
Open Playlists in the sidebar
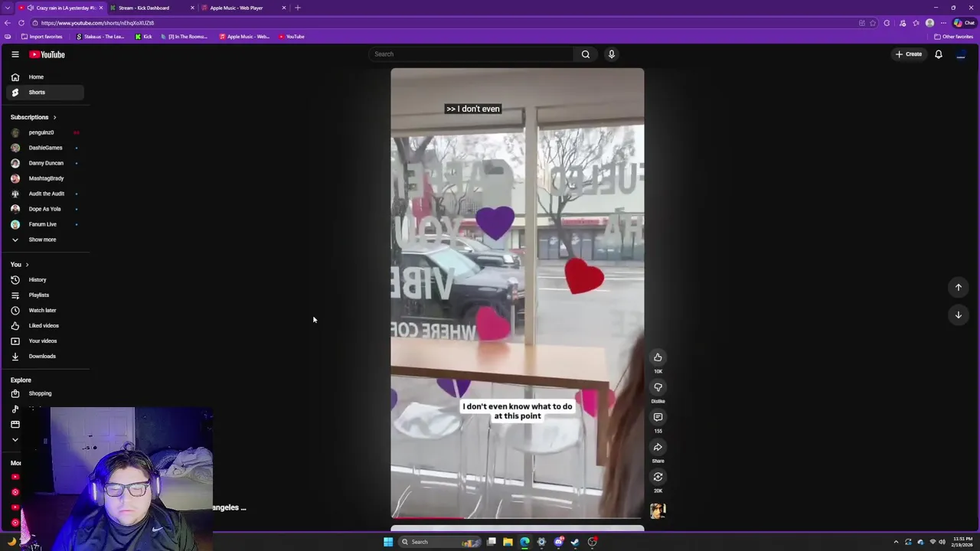click(x=44, y=295)
